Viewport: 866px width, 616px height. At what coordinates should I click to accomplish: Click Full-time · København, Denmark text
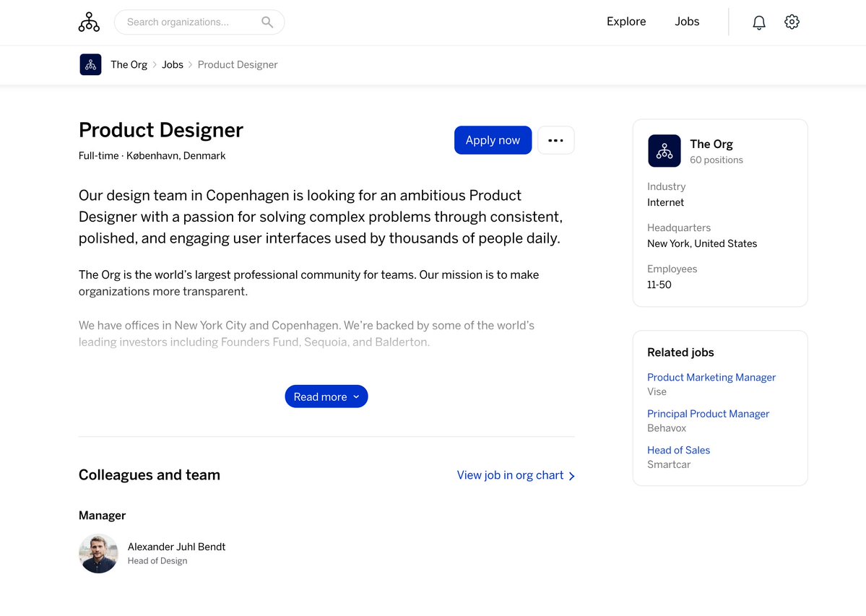[x=152, y=156]
